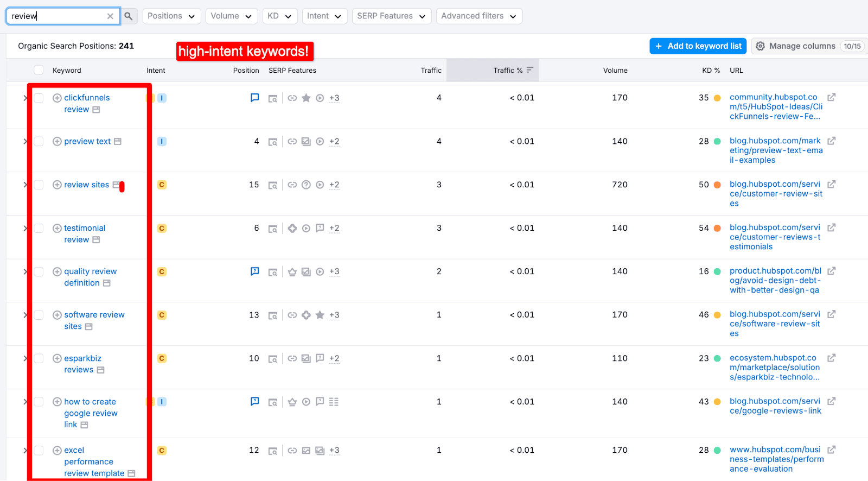Sort by the Position column header
The height and width of the screenshot is (481, 868).
click(246, 71)
